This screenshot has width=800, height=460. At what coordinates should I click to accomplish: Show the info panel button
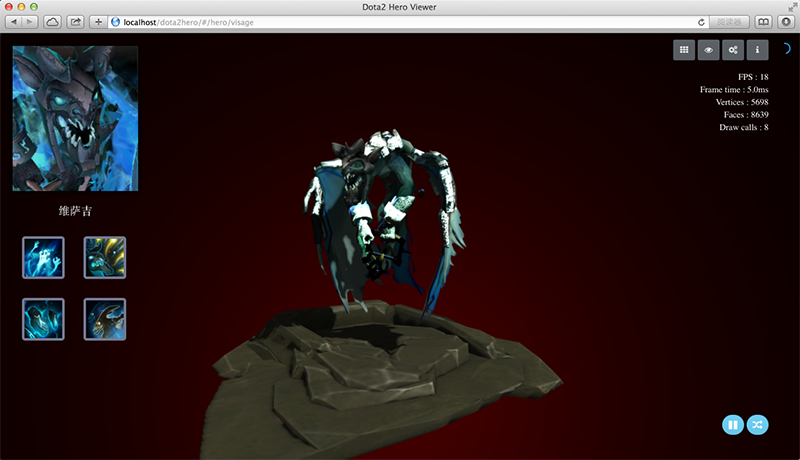[757, 49]
